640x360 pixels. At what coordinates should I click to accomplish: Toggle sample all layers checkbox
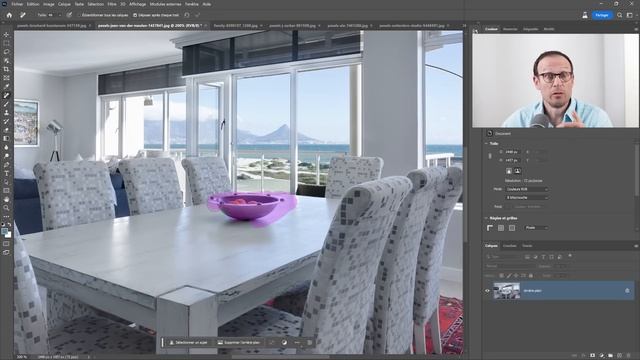(x=80, y=15)
